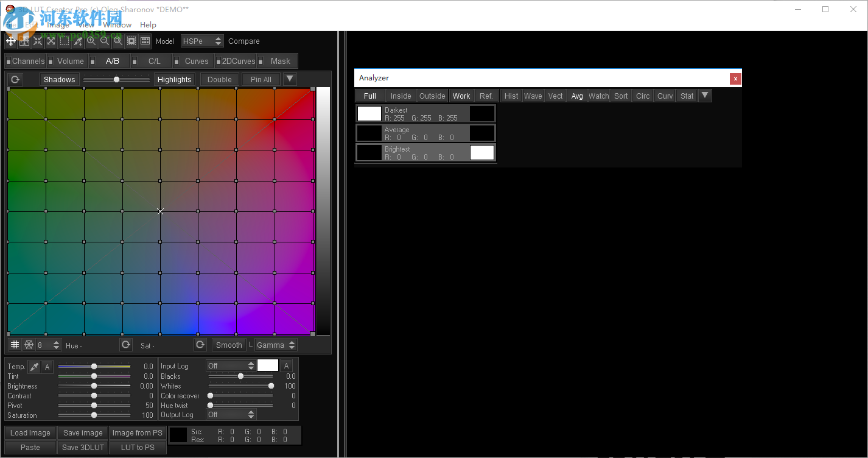Open the Output Log dropdown

231,414
